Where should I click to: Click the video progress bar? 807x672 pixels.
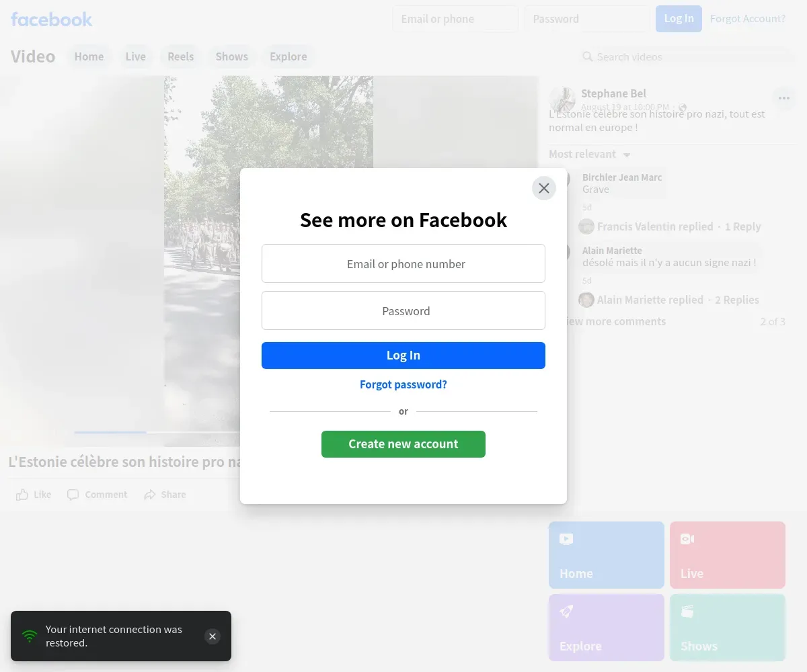pos(157,432)
